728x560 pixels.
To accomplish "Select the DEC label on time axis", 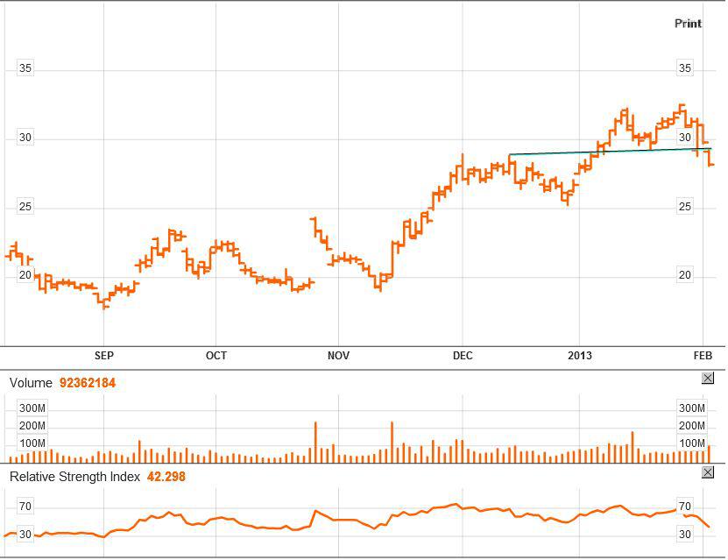I will 463,356.
